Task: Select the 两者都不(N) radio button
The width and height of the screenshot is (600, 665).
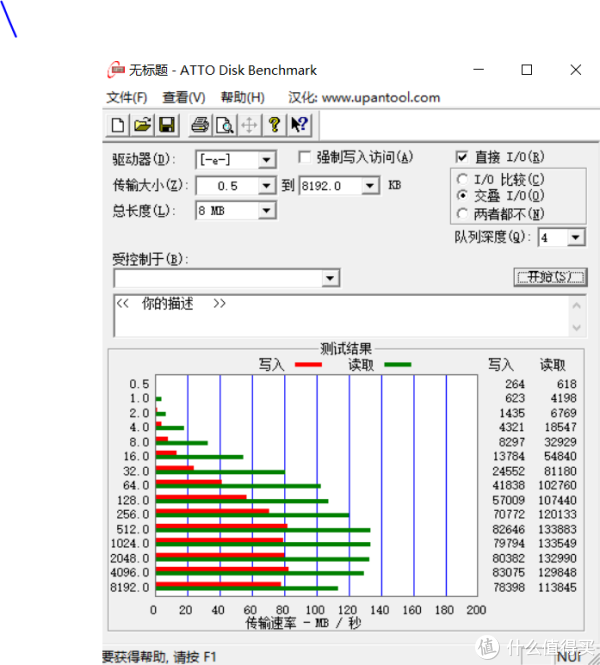Action: click(463, 213)
